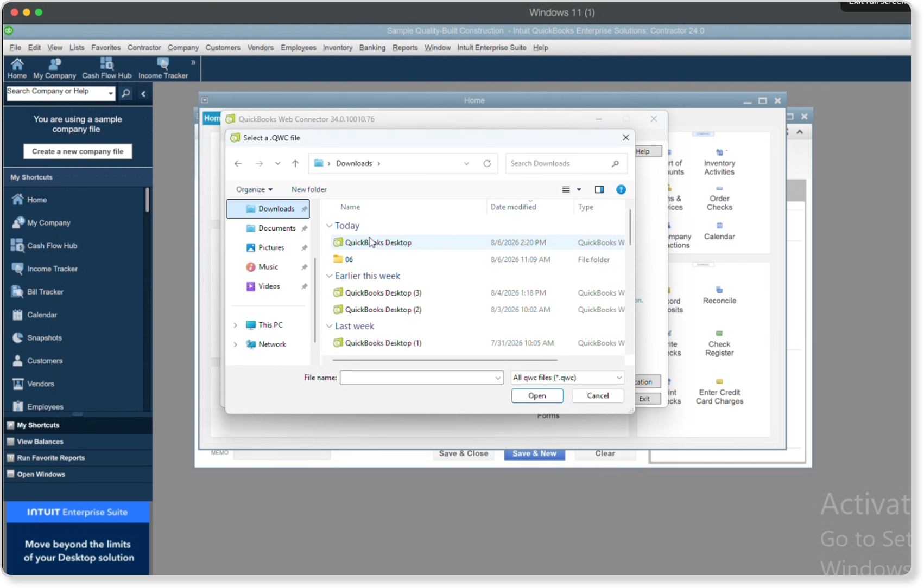Open the Vendors menu
Screen dimensions: 924x588
tap(260, 48)
